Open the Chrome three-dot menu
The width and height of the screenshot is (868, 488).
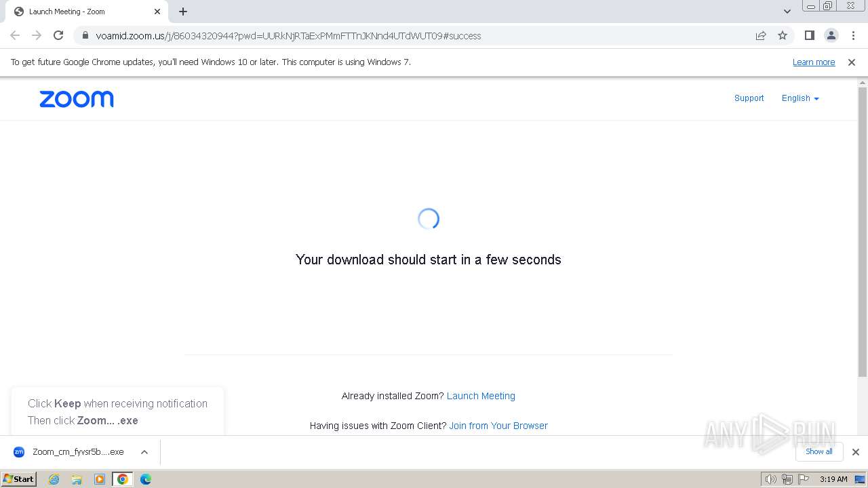[853, 36]
